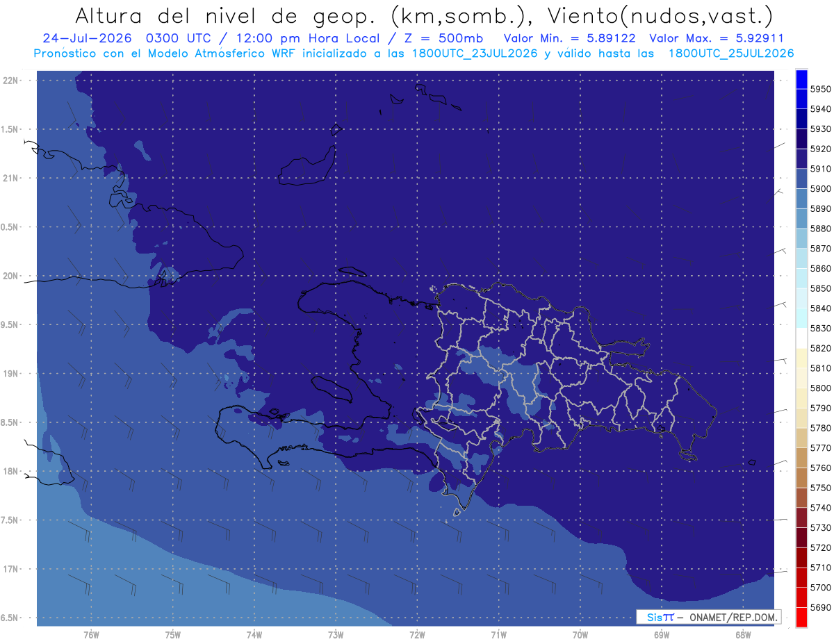The width and height of the screenshot is (834, 644).
Task: Click the '74W' longitude axis label
Action: click(x=254, y=634)
